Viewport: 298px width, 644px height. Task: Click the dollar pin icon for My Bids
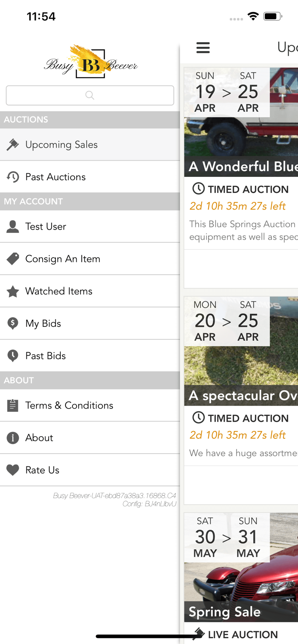pos(13,323)
